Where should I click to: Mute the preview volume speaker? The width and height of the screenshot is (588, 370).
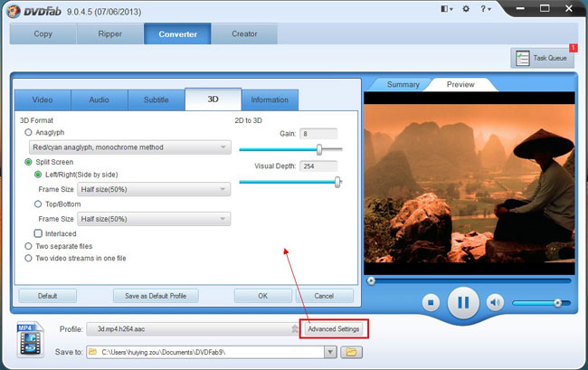coord(495,302)
